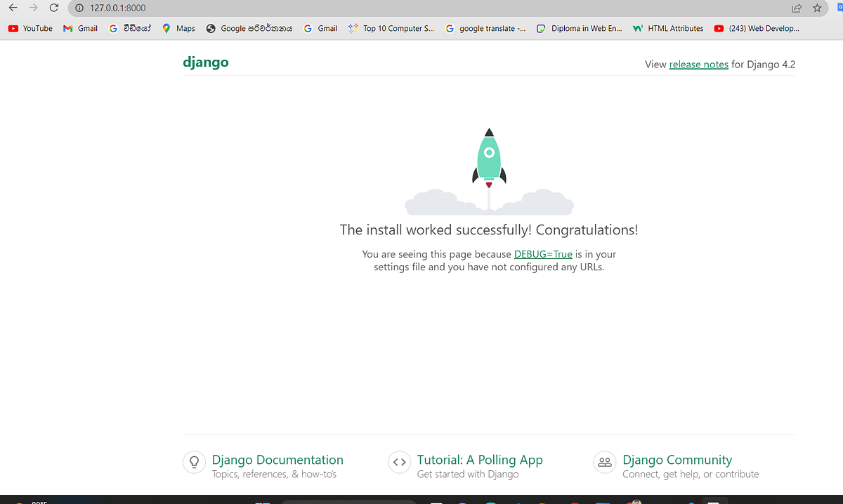Open the release notes link
The height and width of the screenshot is (504, 843).
pos(698,64)
